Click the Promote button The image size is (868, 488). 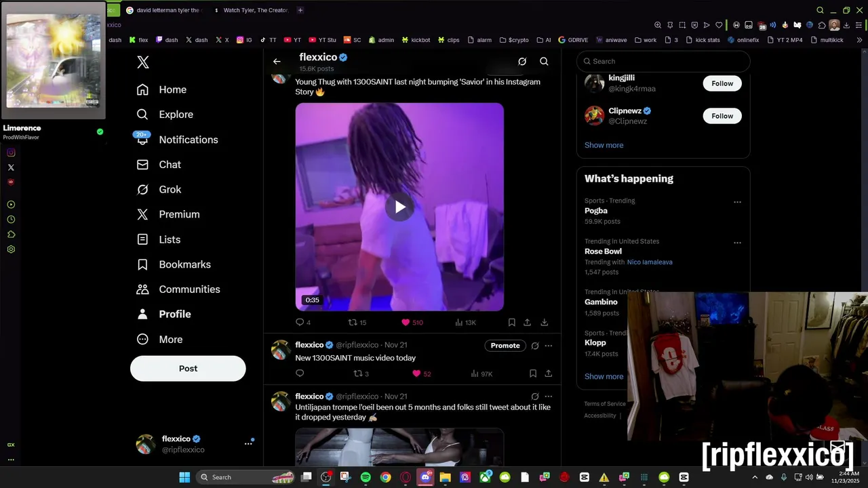(505, 346)
